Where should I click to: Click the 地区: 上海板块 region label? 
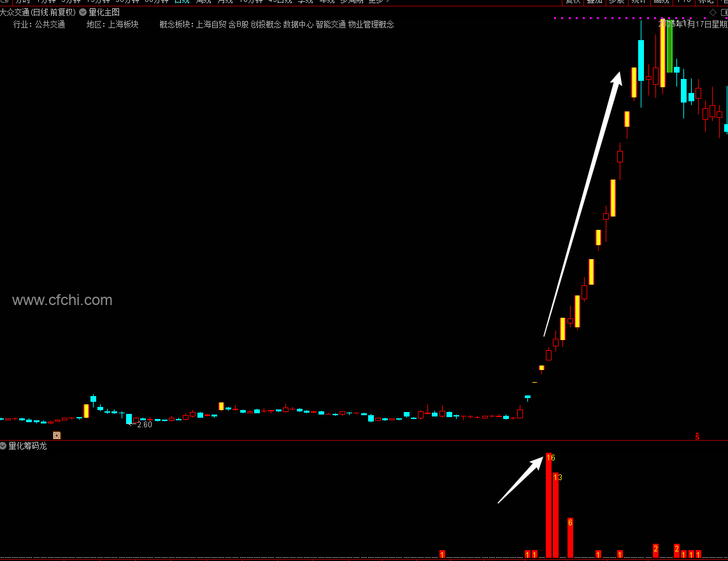(x=112, y=25)
